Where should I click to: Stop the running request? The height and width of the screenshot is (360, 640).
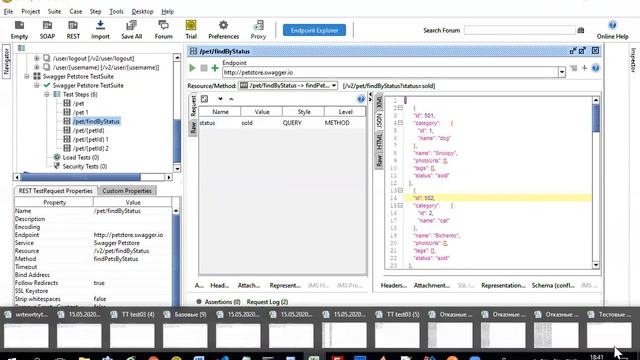(x=204, y=68)
